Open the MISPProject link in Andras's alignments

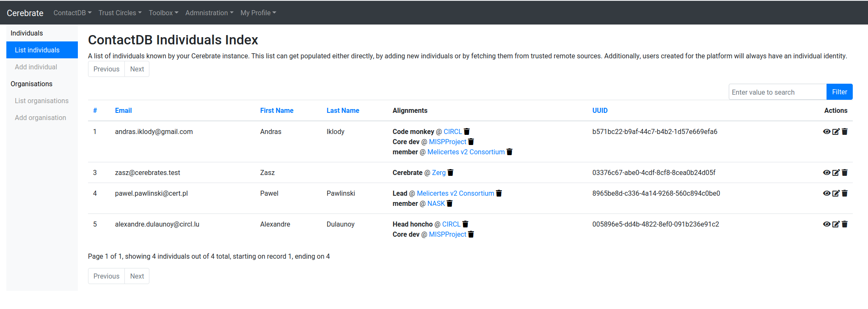447,142
